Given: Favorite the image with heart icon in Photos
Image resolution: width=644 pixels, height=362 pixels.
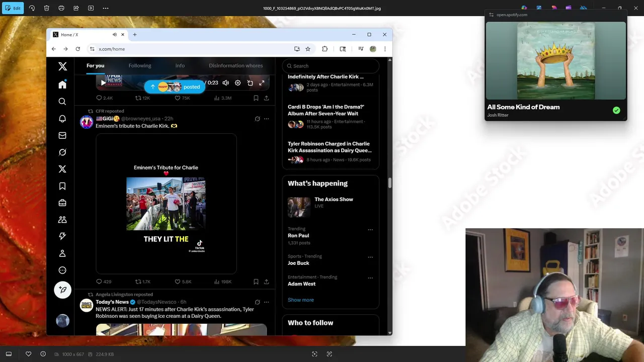Looking at the screenshot, I should click(29, 354).
